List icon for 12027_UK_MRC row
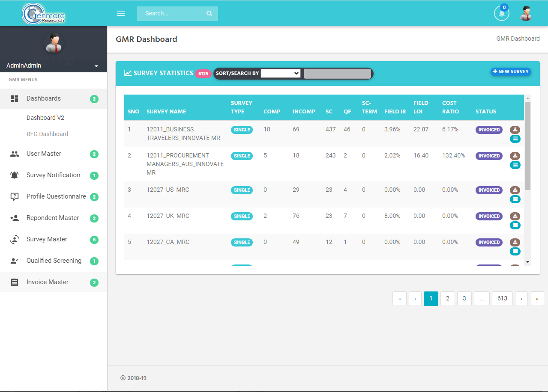Image resolution: width=548 pixels, height=392 pixels. [x=515, y=225]
